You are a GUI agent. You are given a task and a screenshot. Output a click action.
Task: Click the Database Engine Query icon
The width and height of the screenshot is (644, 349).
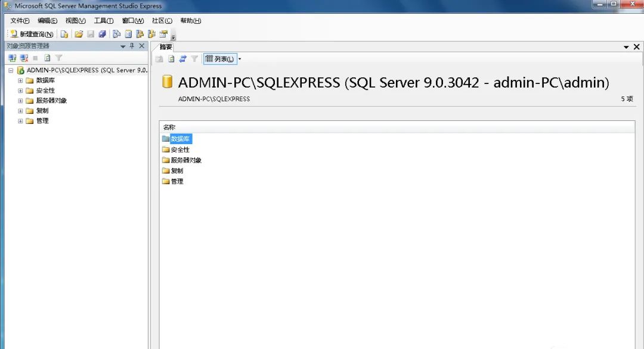(x=64, y=34)
